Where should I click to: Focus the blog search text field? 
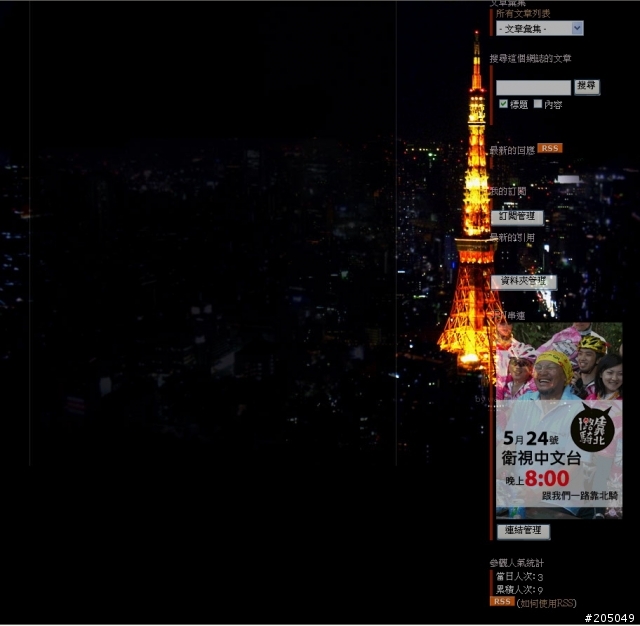click(x=533, y=88)
